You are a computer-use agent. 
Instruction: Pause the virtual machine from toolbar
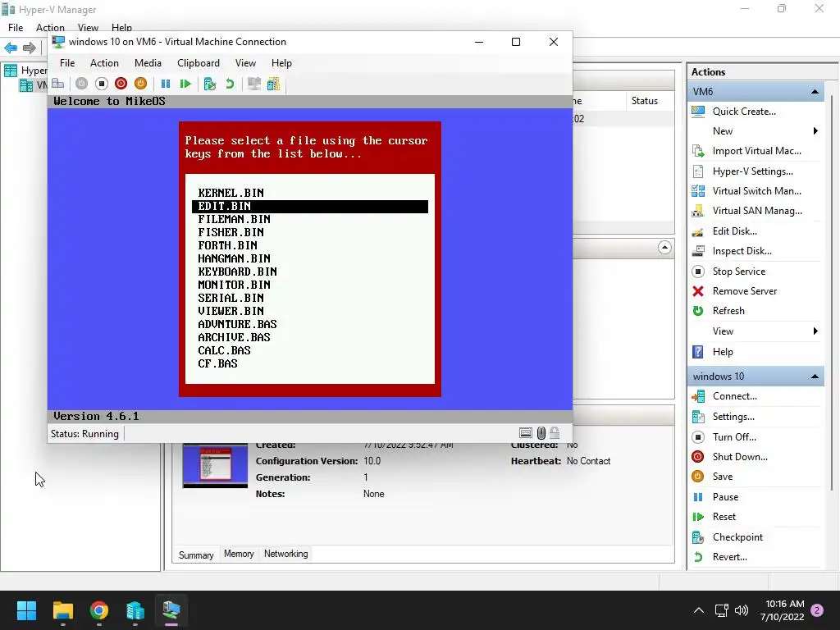tap(166, 84)
